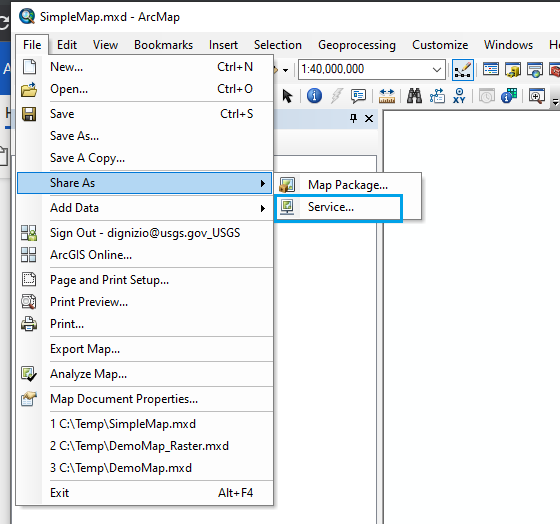Click the Sign Out user icon
The height and width of the screenshot is (524, 560).
29,233
